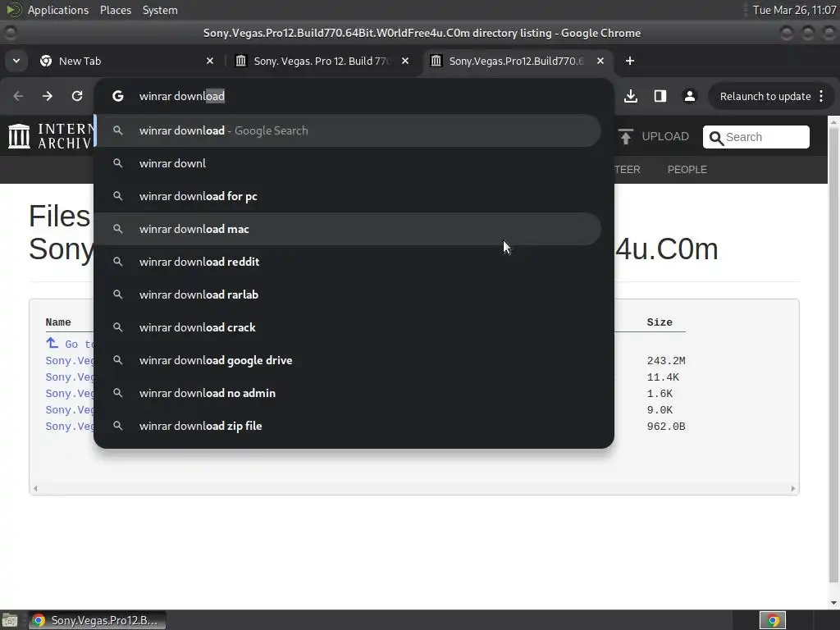Select 'winrar download mac' suggestion

tap(348, 229)
